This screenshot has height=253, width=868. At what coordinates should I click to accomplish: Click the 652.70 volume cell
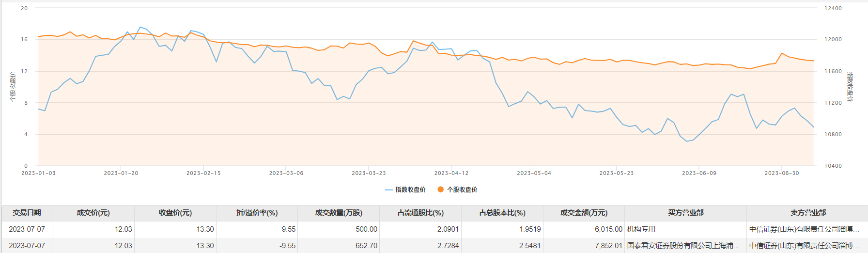click(366, 246)
